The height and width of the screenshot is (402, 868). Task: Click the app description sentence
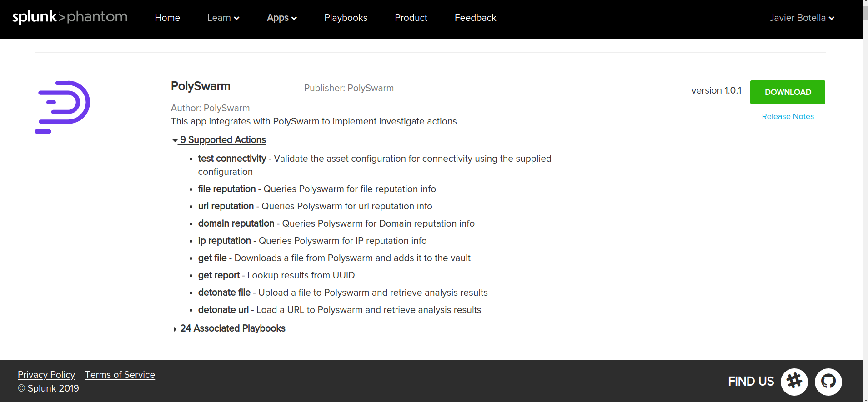(x=314, y=121)
